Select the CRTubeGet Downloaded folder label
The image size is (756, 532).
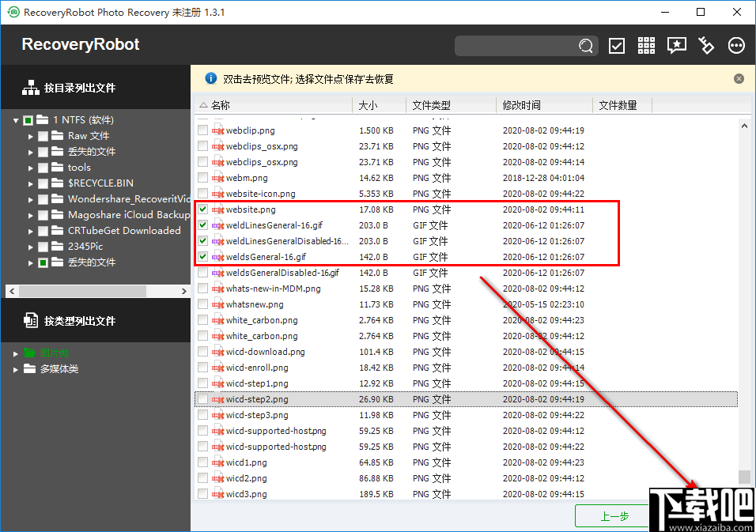[124, 230]
